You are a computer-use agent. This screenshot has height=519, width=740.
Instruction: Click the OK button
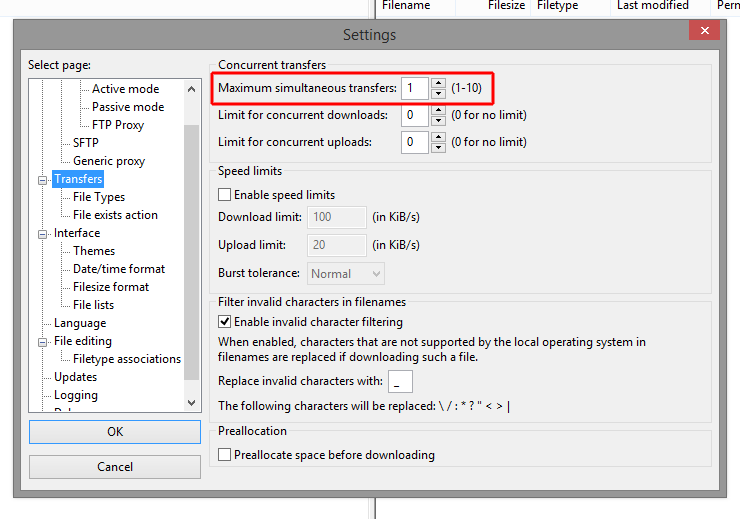click(x=115, y=432)
